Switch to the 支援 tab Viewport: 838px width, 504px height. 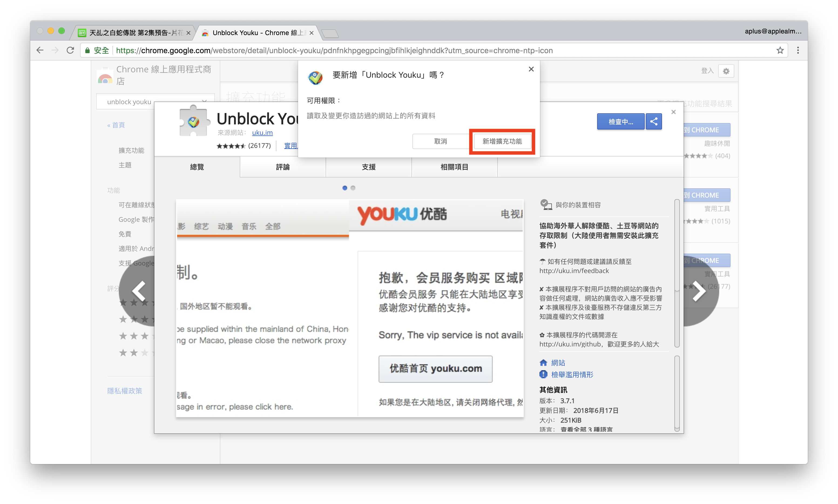(368, 167)
